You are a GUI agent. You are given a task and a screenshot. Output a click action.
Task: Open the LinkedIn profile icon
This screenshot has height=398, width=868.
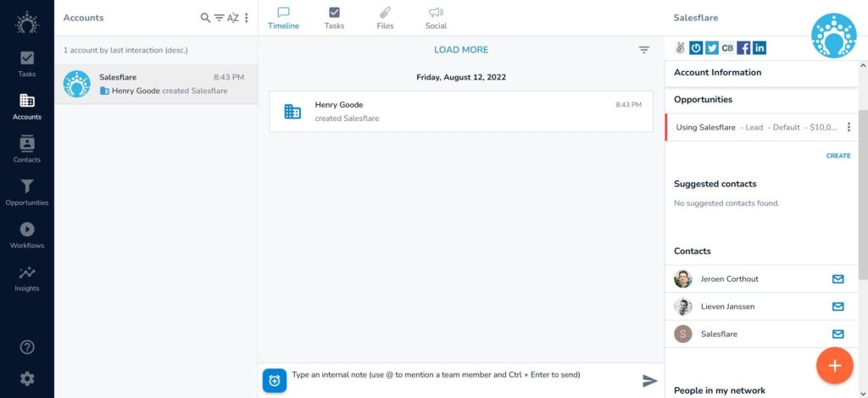759,48
